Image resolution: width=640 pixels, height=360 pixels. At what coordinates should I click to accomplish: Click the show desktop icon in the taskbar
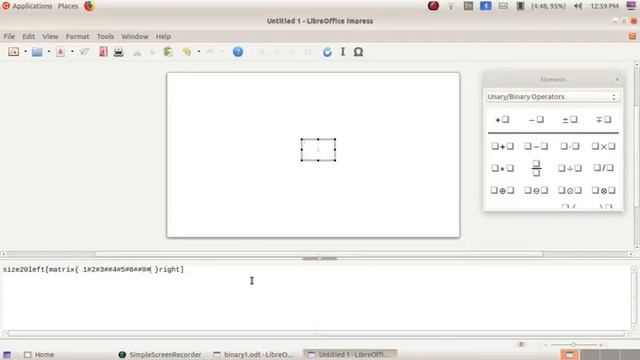pyautogui.click(x=7, y=354)
